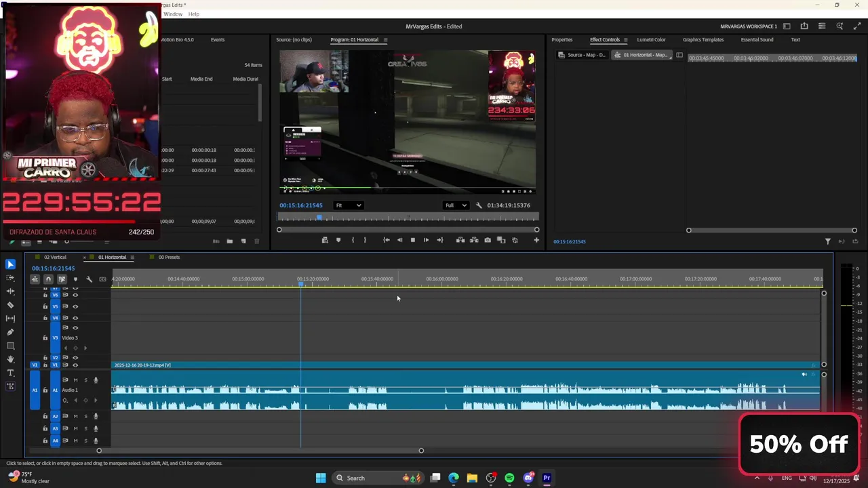
Task: Click Mark Out in the Program monitor
Action: pos(365,240)
